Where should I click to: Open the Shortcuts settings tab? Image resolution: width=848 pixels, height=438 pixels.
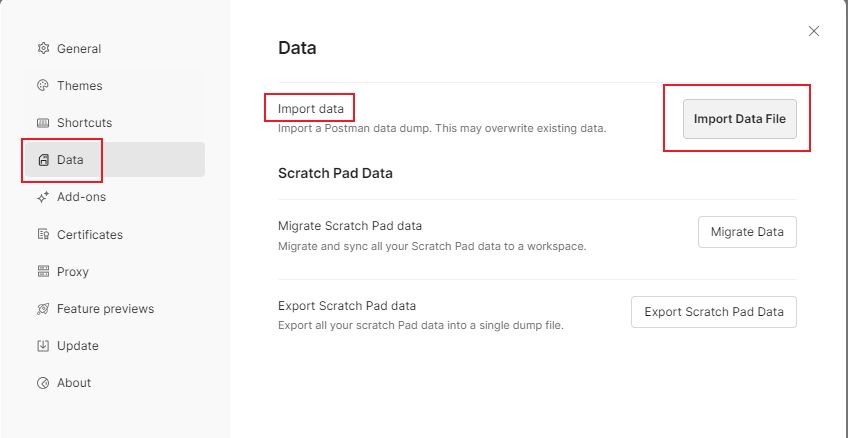(x=84, y=122)
